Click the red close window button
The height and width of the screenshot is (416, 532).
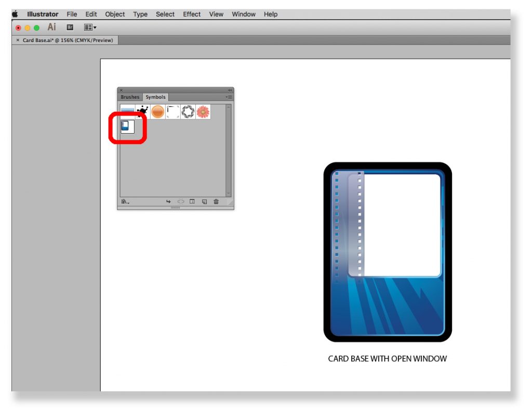(18, 28)
